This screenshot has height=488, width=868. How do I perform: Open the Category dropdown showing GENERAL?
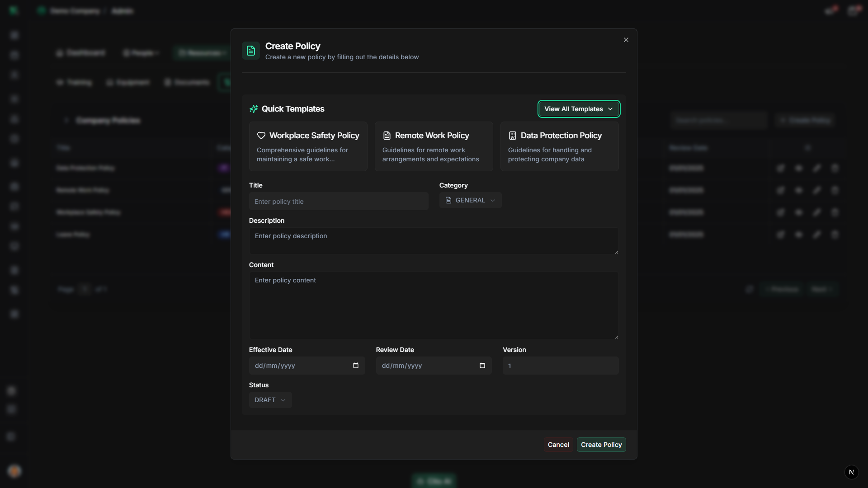point(470,200)
